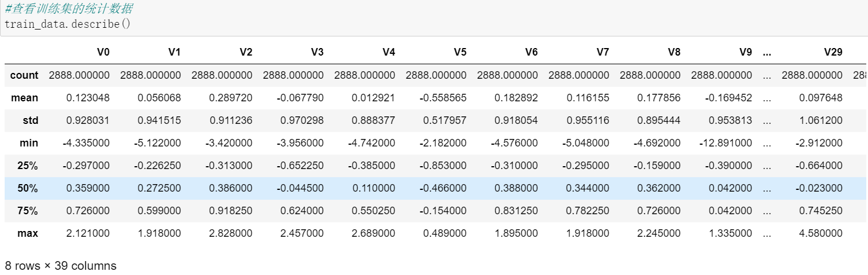This screenshot has width=868, height=275.
Task: Click max value 2.245000 in V8
Action: pyautogui.click(x=659, y=233)
